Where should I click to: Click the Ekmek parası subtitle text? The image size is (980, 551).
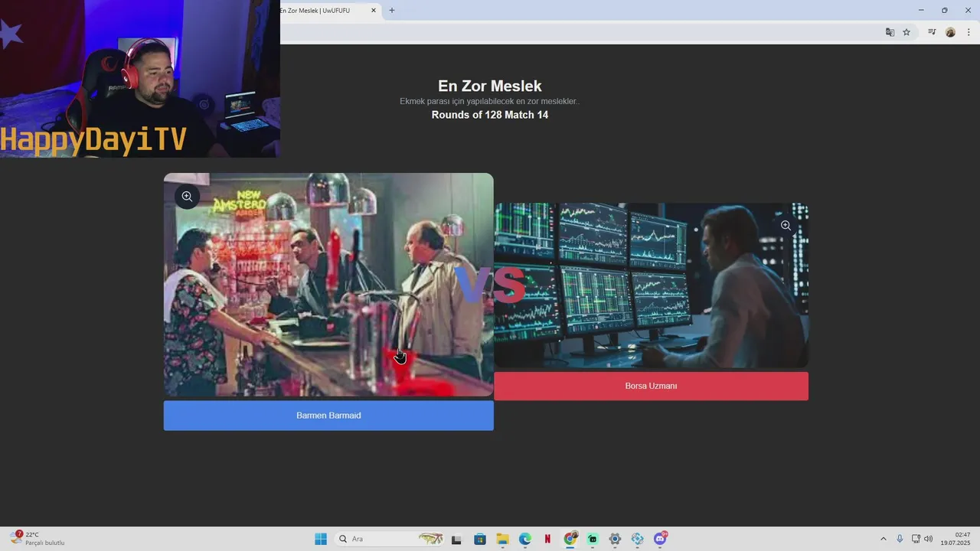pos(490,101)
